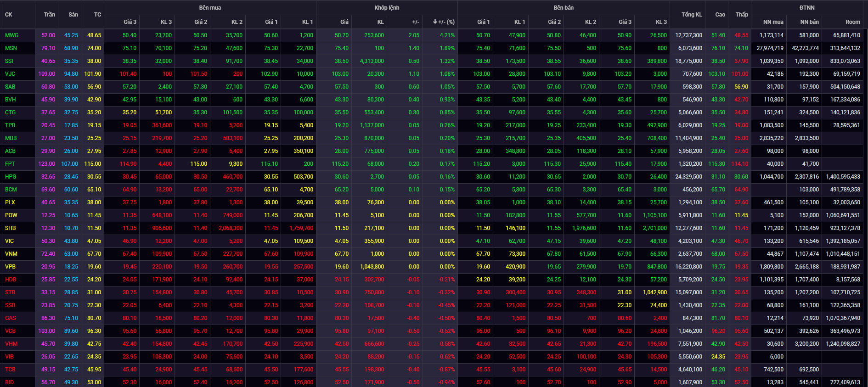Click the Bên bán group header
868x387 pixels.
564,8
